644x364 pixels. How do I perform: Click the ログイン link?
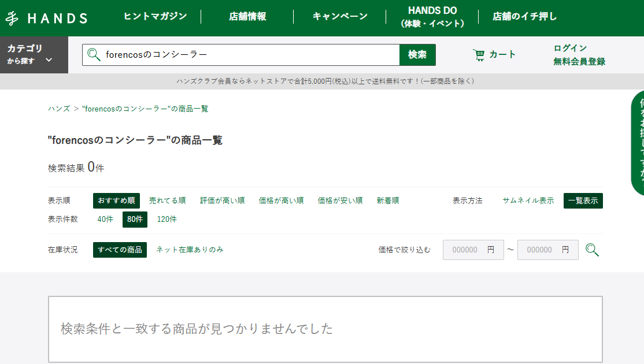[570, 48]
